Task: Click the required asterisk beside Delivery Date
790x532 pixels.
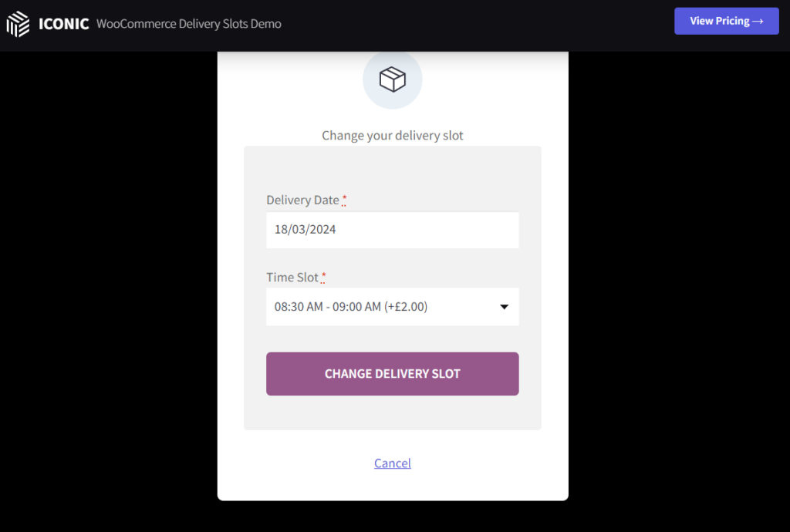Action: [x=345, y=199]
